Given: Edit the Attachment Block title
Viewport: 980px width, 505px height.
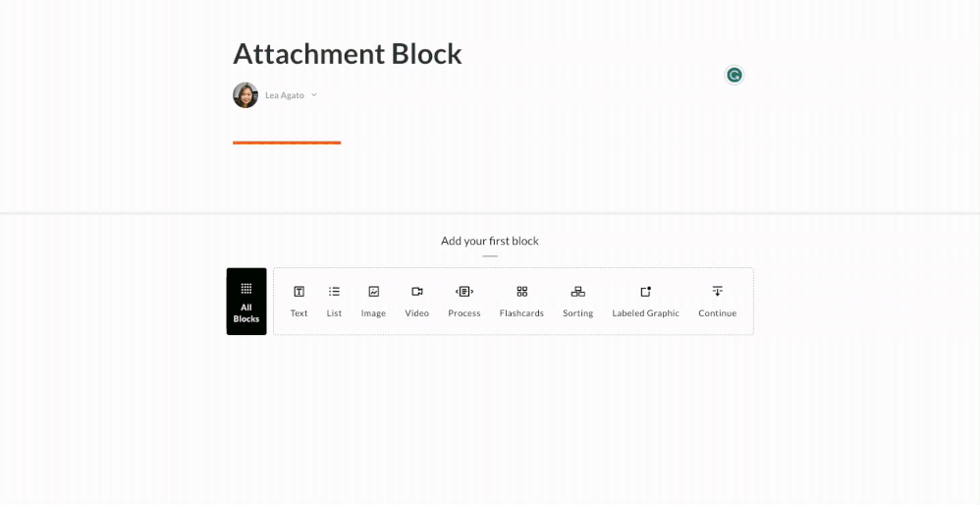Looking at the screenshot, I should tap(348, 54).
